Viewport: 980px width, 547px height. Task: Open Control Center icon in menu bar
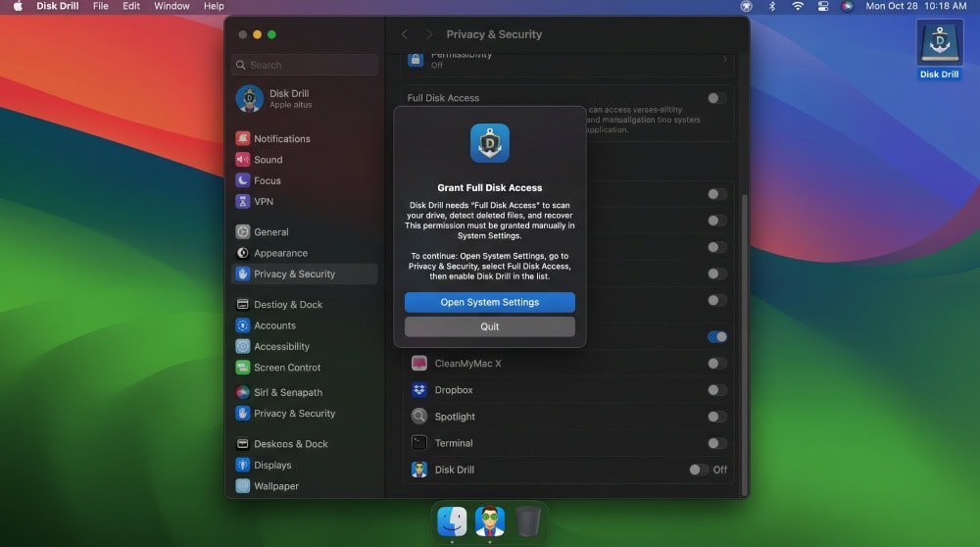click(x=822, y=6)
